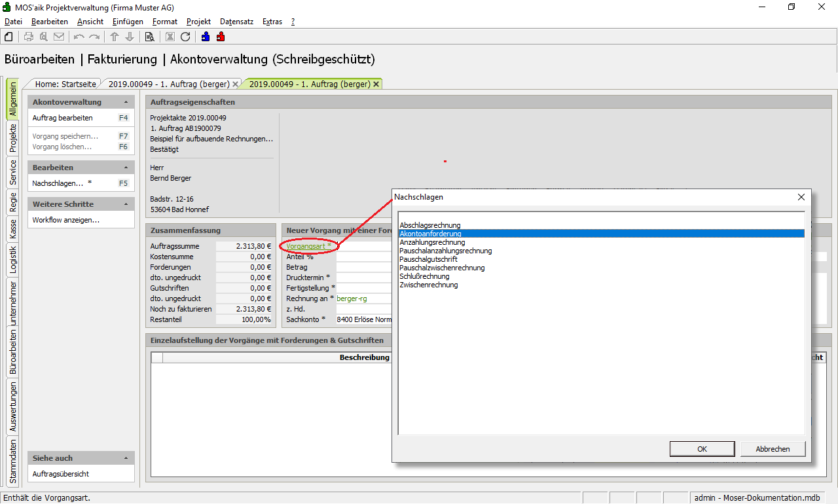Click the blue puzzle piece icon

point(206,37)
